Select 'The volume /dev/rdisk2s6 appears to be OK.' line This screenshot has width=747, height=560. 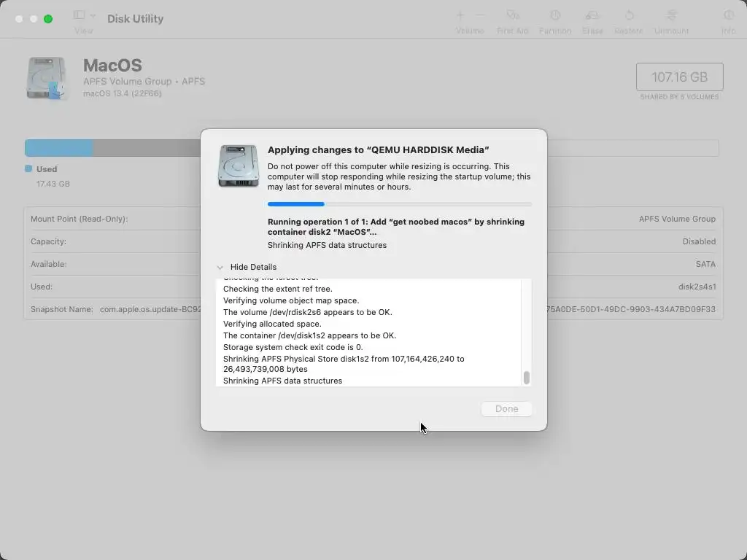pos(308,312)
